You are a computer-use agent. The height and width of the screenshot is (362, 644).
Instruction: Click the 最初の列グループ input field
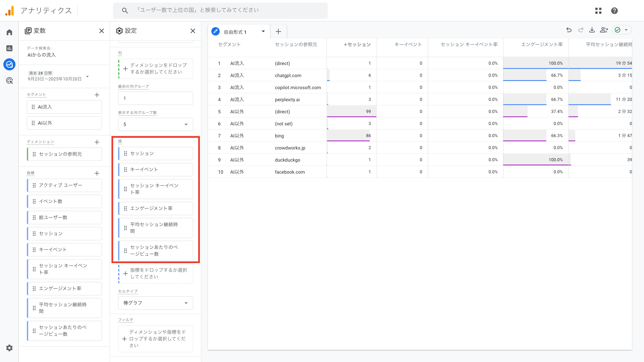(156, 98)
